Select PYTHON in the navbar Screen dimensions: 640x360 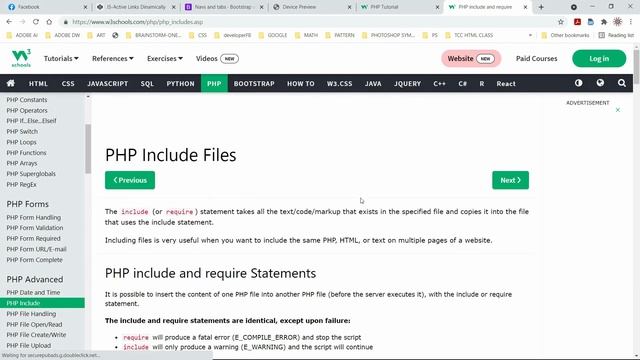pos(180,83)
